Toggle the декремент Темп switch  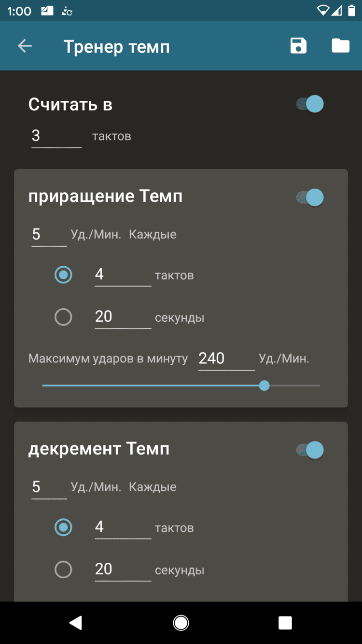point(310,450)
